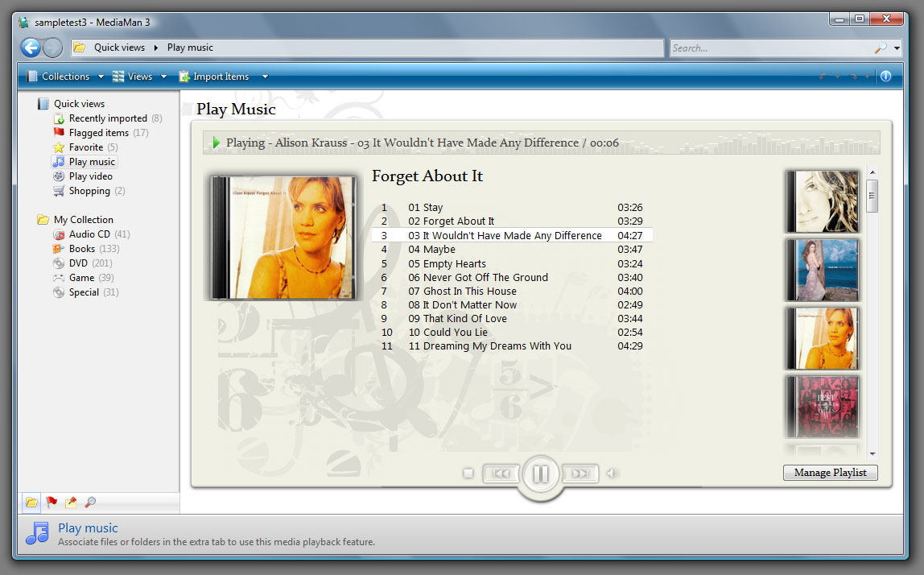
Task: Click Quick views in the breadcrumb
Action: coord(119,48)
